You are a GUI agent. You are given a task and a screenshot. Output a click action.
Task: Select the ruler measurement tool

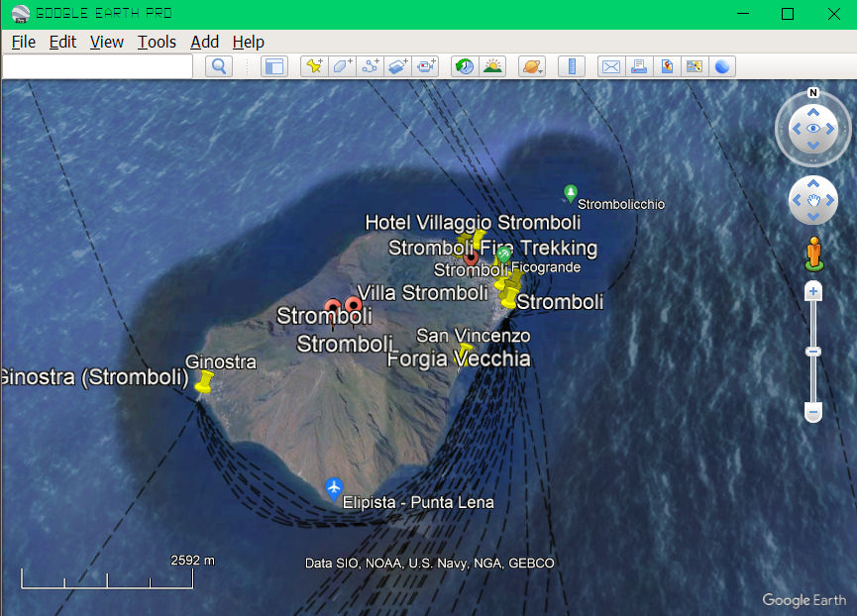coord(571,66)
